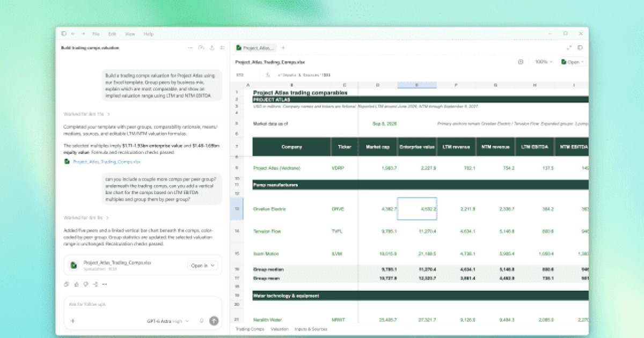The image size is (644, 338).
Task: Expand the preview panel to fullscreen
Action: click(x=569, y=48)
